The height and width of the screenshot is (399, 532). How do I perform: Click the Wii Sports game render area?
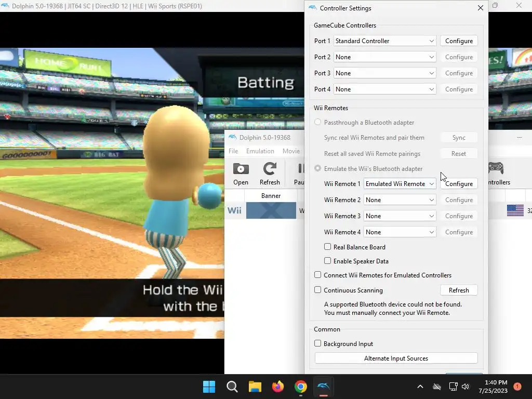pos(112,193)
